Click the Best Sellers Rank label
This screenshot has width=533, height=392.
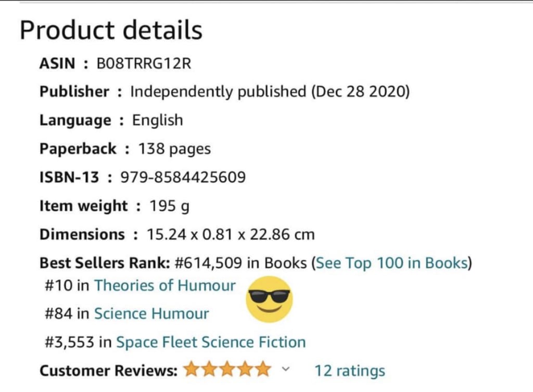pos(105,263)
